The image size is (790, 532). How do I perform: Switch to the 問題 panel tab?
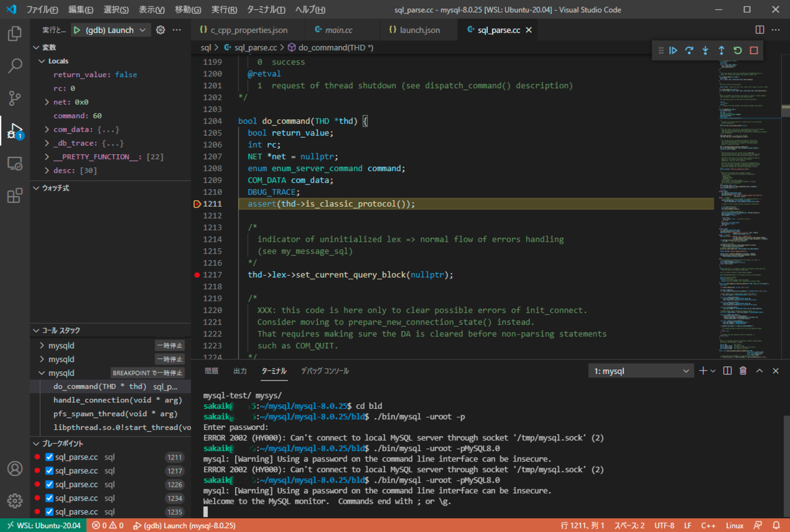point(211,371)
